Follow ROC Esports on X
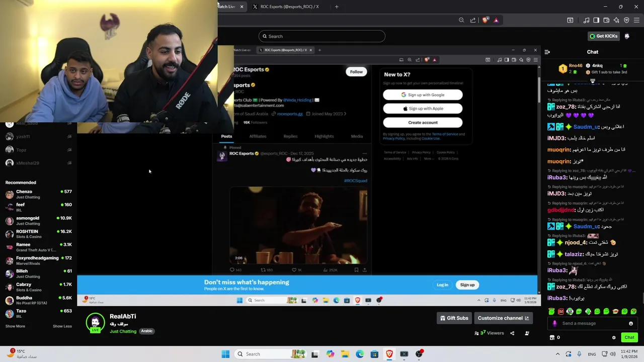The width and height of the screenshot is (644, 362). pos(356,72)
